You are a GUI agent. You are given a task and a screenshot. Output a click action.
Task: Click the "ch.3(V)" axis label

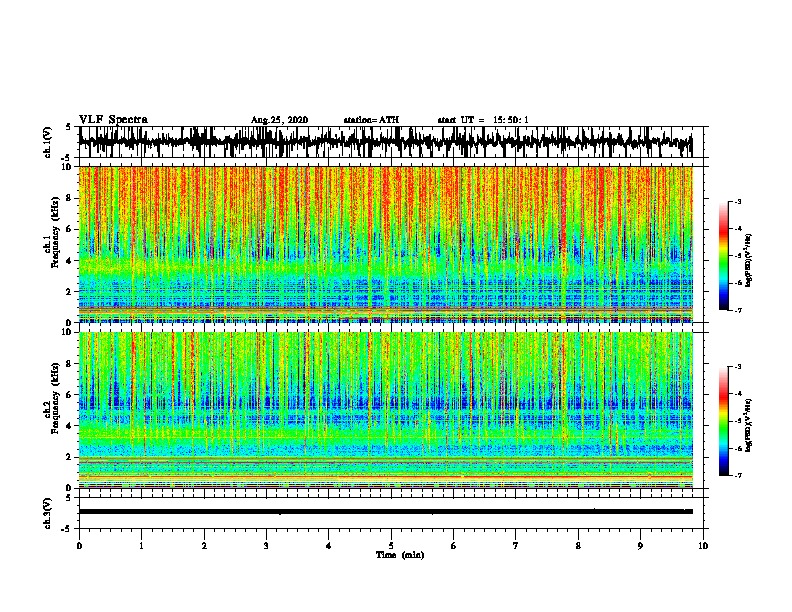[48, 513]
